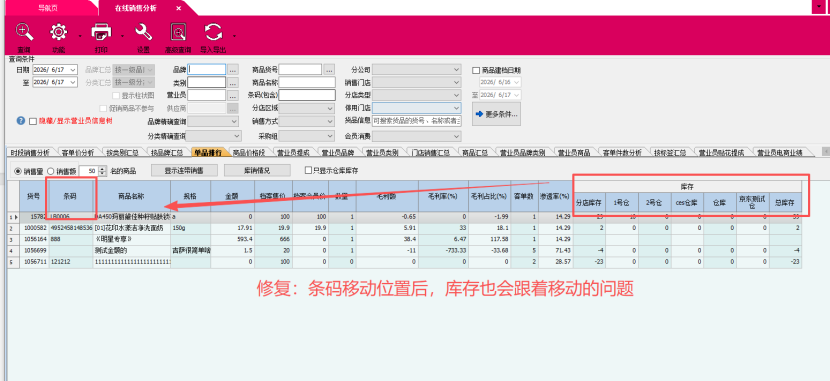Viewport: 830px width, 381px height.
Task: Open the 功能 gear tool
Action: click(58, 33)
